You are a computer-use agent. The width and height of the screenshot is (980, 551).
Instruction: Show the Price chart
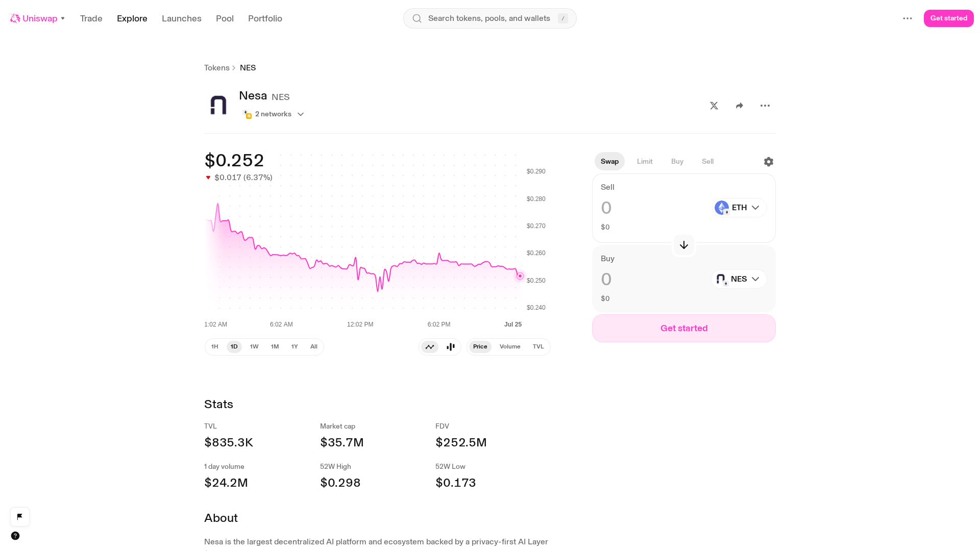pos(480,347)
